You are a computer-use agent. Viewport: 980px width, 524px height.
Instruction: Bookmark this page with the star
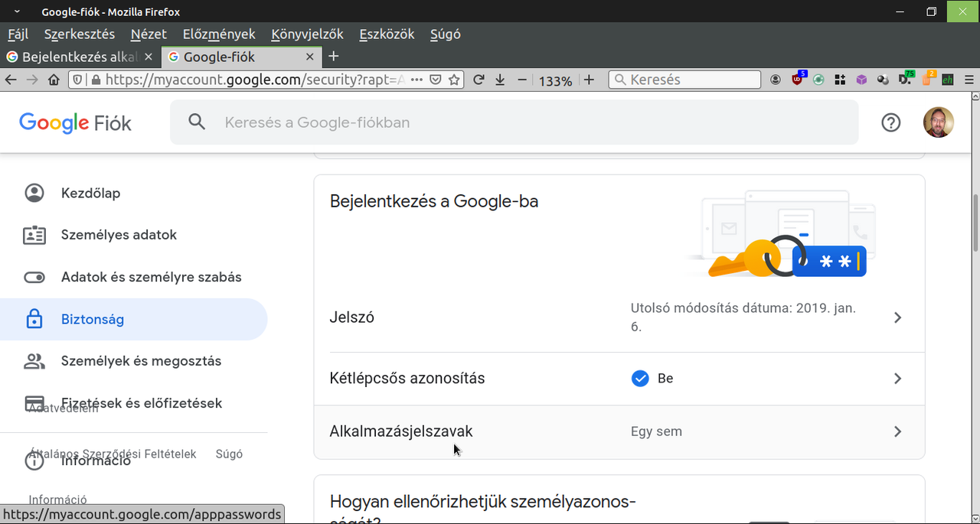pos(453,80)
